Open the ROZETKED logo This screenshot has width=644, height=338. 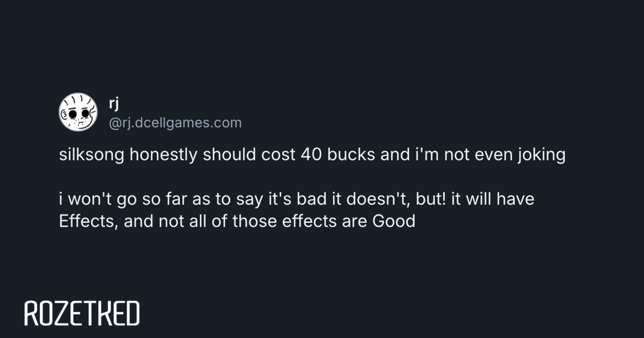82,314
